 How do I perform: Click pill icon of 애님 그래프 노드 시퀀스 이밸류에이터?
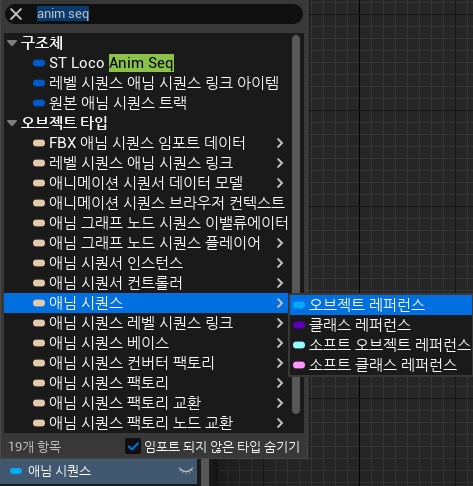(x=39, y=223)
